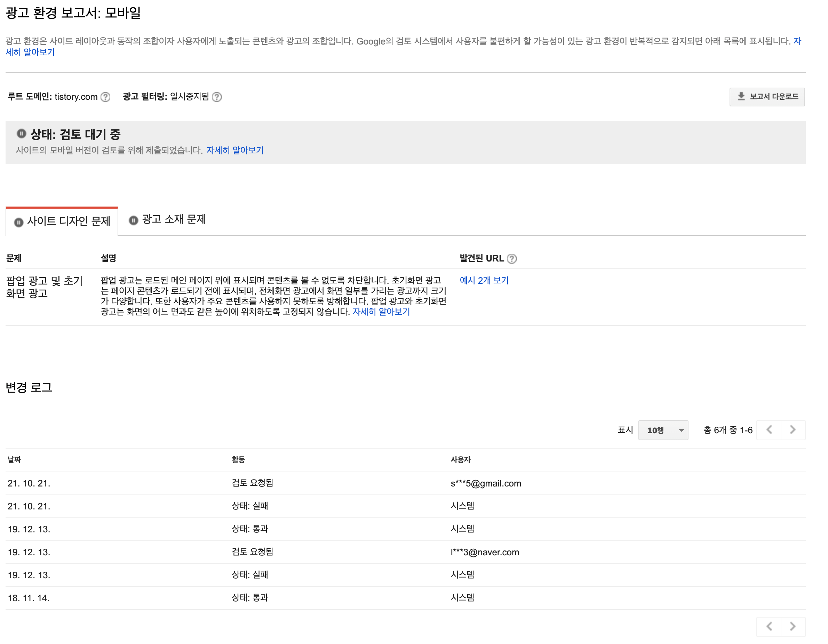Click 자세히 알아보기 in the status banner
This screenshot has height=644, width=828.
click(x=235, y=151)
